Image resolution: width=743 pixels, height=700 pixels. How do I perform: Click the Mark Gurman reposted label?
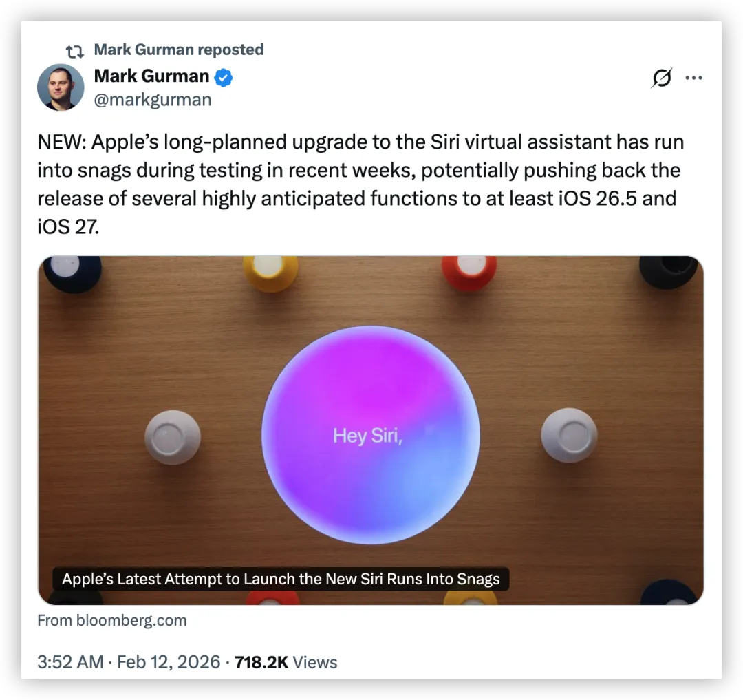point(179,50)
